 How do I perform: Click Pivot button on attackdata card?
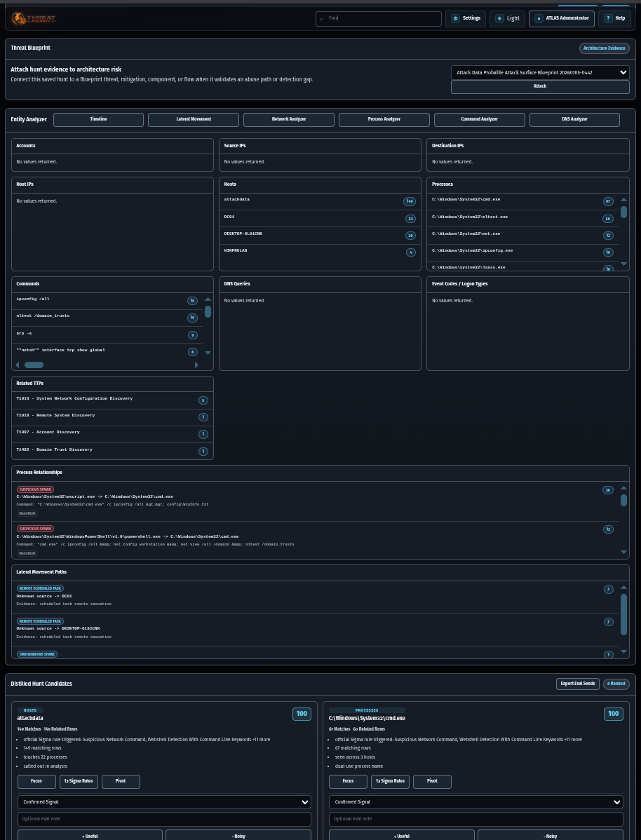coord(121,782)
